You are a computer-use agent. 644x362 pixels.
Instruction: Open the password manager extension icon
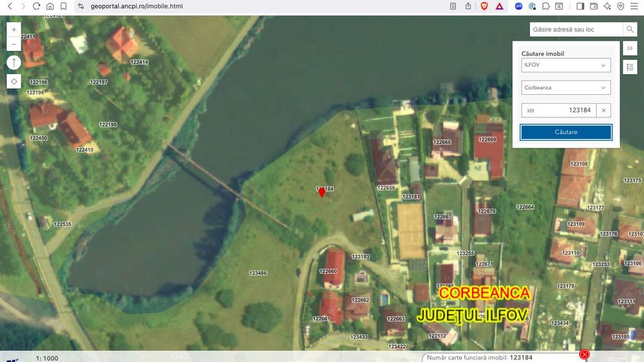(x=532, y=6)
